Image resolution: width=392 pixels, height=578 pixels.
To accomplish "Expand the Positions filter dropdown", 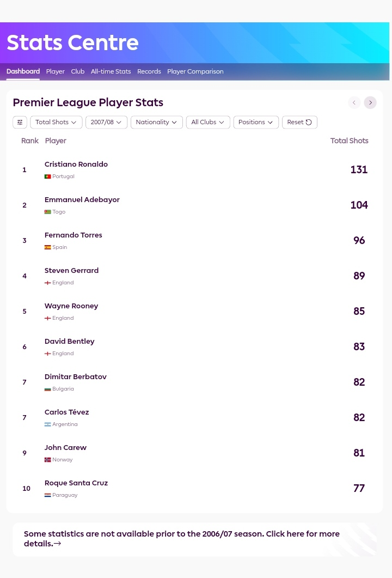I will 256,122.
